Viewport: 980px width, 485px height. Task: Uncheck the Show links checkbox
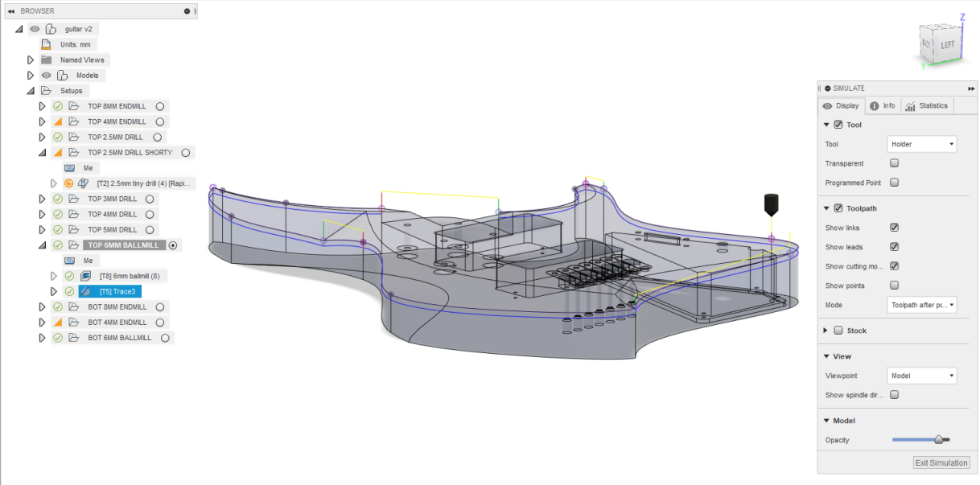(894, 228)
